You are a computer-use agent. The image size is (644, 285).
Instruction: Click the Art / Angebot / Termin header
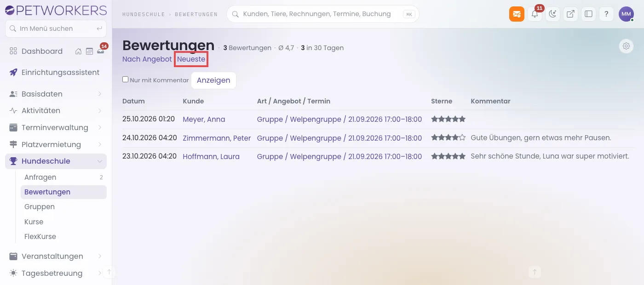tap(293, 101)
